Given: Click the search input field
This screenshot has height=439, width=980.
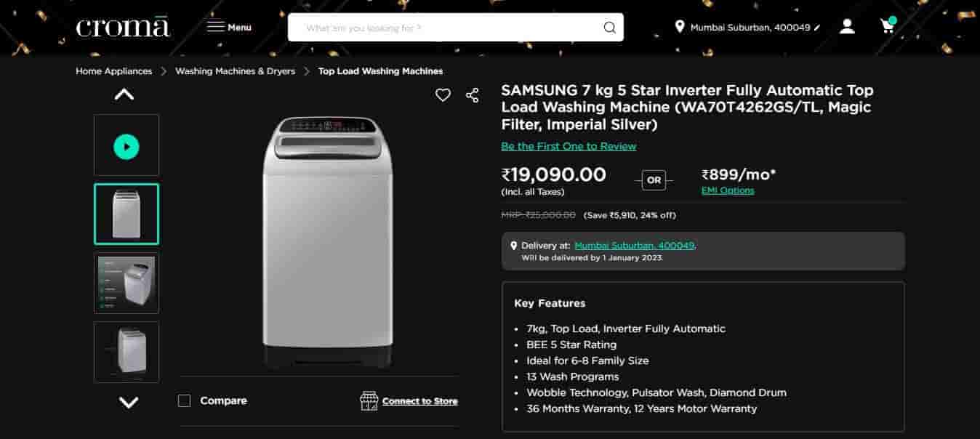Looking at the screenshot, I should pos(436,27).
